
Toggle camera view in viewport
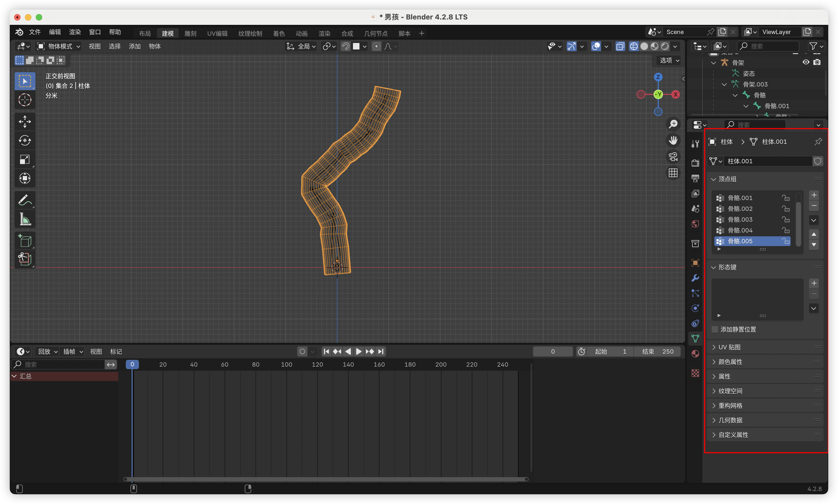tap(673, 157)
